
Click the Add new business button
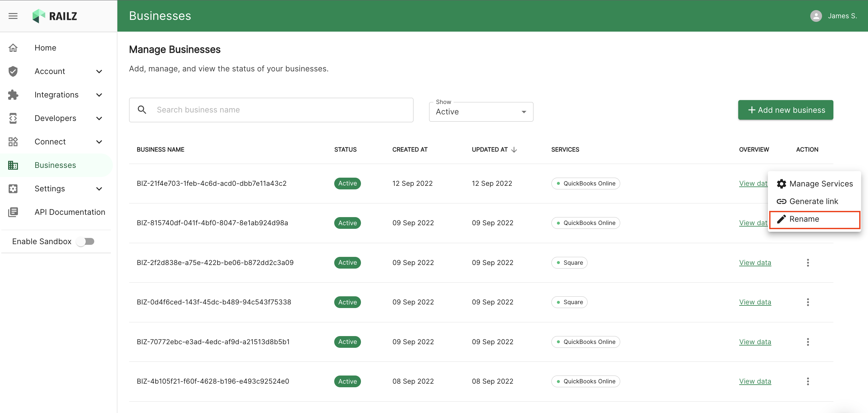click(786, 110)
